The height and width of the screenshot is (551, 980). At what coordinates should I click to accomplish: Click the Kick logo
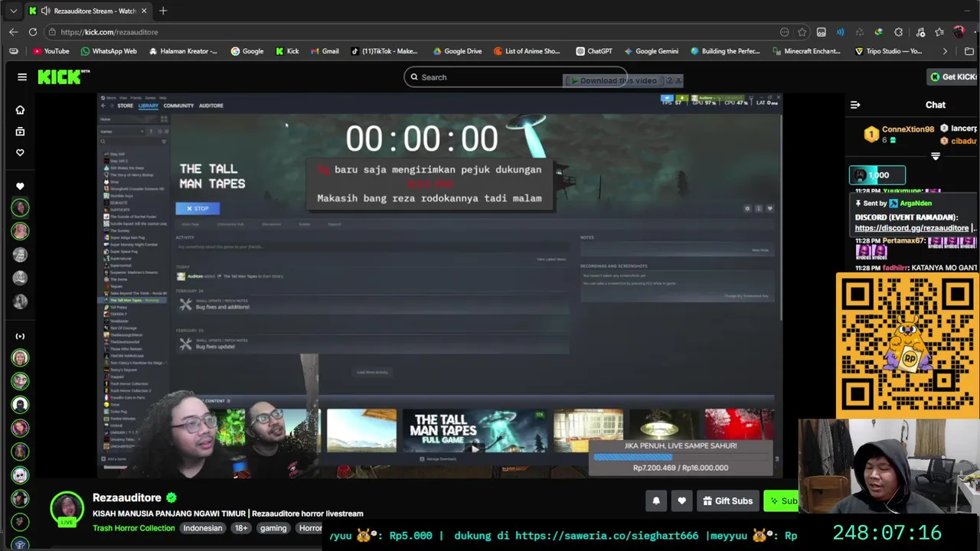point(64,77)
